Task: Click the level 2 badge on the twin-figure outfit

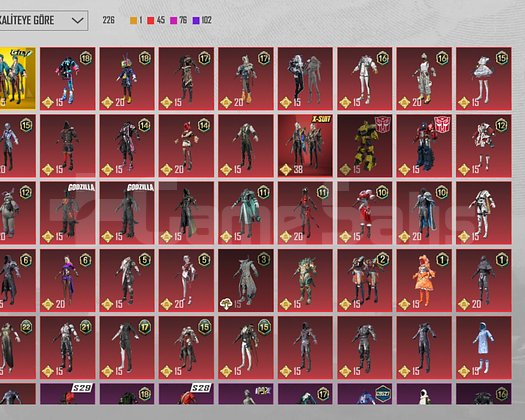Action: click(x=383, y=260)
